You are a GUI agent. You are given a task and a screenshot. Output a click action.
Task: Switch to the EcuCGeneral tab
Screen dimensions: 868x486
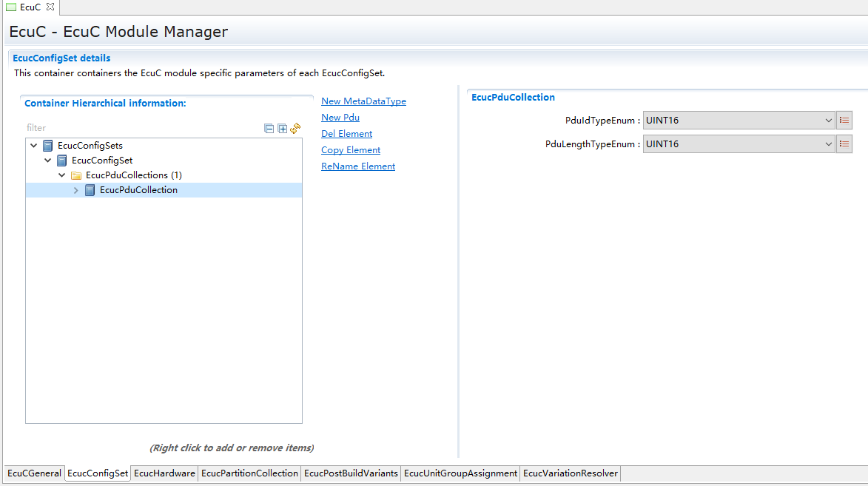[x=34, y=473]
